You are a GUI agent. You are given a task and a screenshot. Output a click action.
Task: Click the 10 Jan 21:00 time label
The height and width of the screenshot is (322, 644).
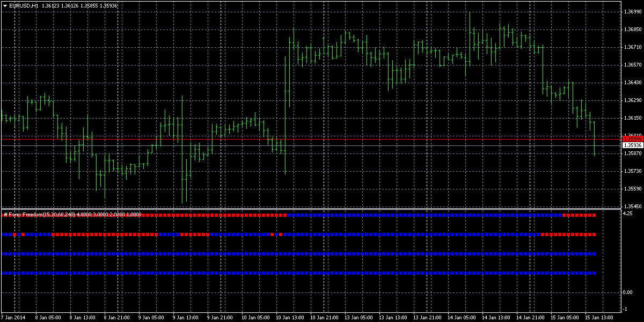tap(323, 317)
